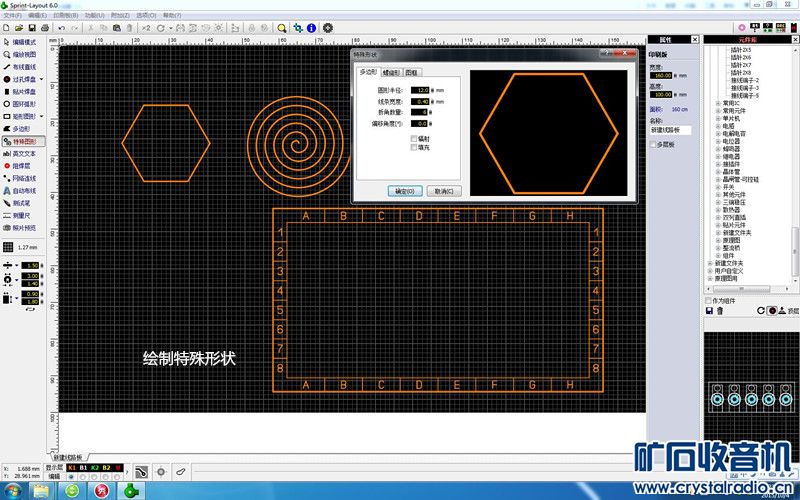
Task: Enable the 镜射 mirror checkbox
Action: click(x=415, y=138)
